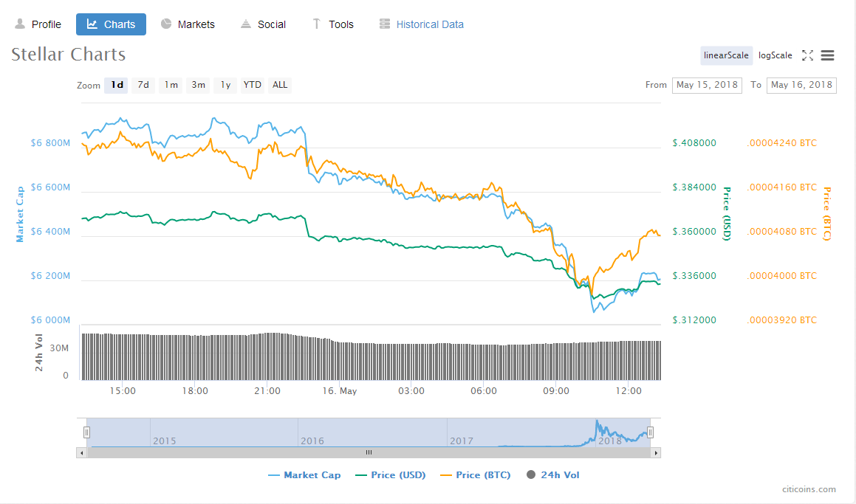Click the From date field
This screenshot has width=856, height=504.
point(707,85)
